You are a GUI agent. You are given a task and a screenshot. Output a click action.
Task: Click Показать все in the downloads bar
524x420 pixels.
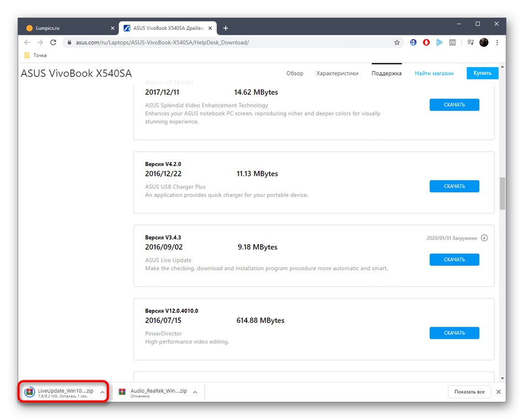469,391
